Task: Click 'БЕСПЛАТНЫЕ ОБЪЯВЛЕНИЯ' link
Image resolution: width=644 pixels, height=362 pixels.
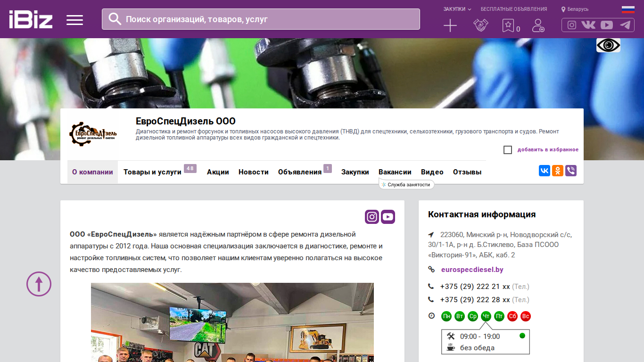Action: [514, 9]
